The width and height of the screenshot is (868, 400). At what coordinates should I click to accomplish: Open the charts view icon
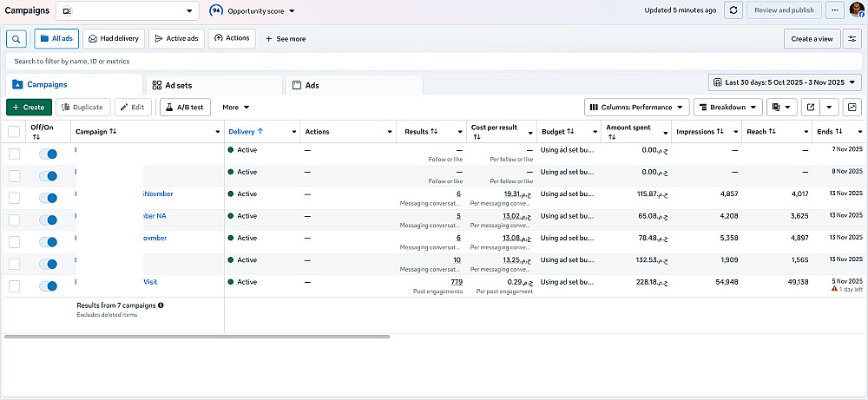(852, 108)
